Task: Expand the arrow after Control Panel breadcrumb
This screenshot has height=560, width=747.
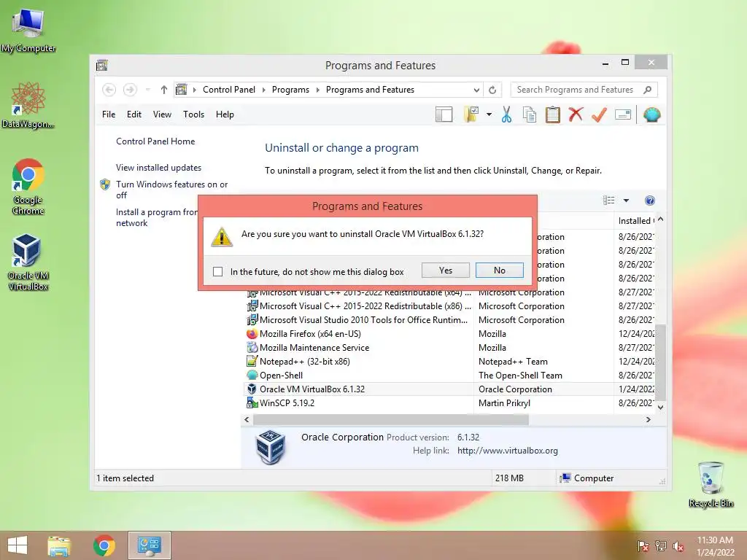Action: [264, 90]
